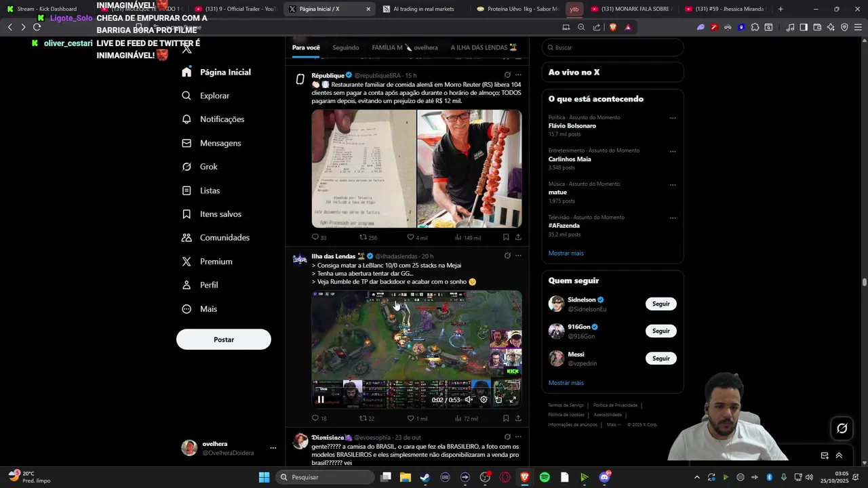Switch to the Seguindo tab
Viewport: 868px width, 488px height.
pyautogui.click(x=346, y=47)
